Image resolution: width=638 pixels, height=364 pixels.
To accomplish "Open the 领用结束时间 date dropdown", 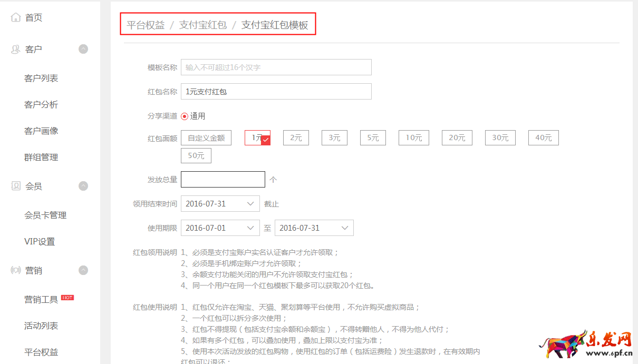I will click(x=220, y=203).
